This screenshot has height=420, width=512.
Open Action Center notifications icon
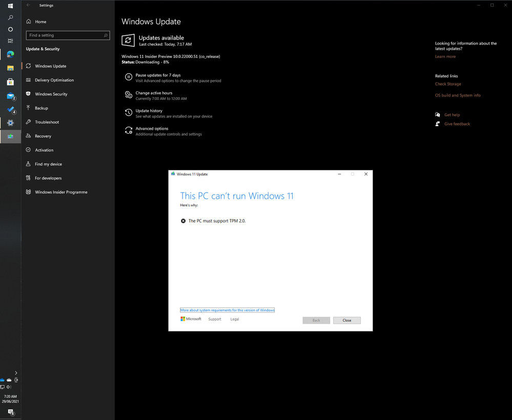tap(11, 412)
